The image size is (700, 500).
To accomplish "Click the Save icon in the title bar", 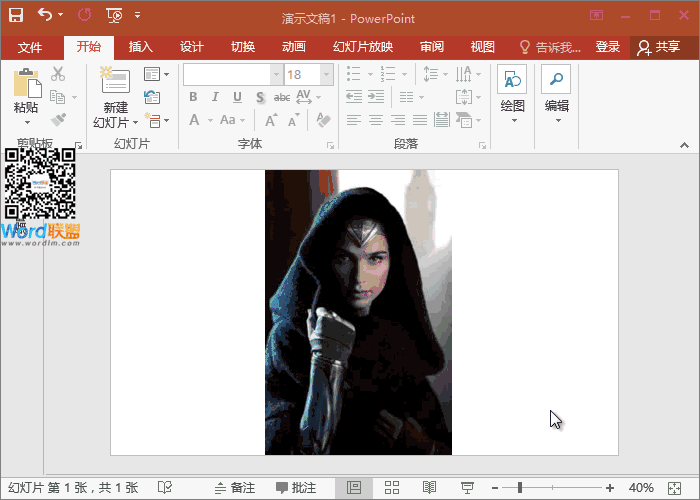I will coord(15,16).
